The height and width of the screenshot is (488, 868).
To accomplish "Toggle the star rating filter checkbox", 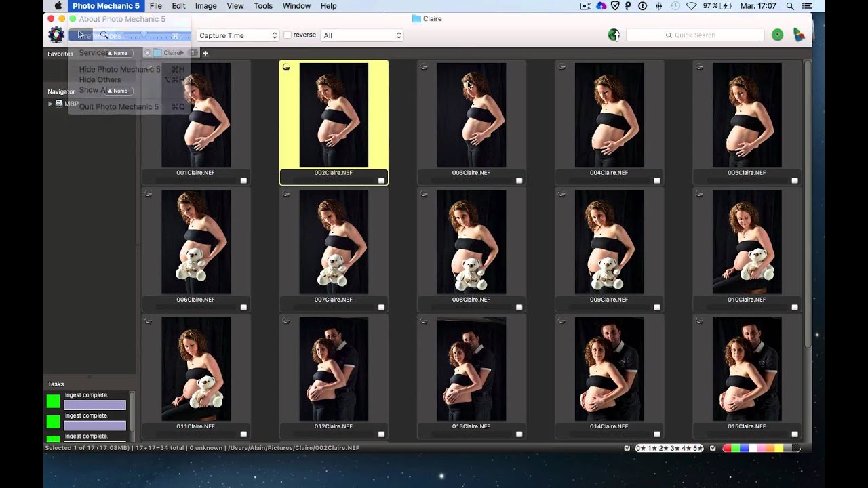I will click(627, 448).
